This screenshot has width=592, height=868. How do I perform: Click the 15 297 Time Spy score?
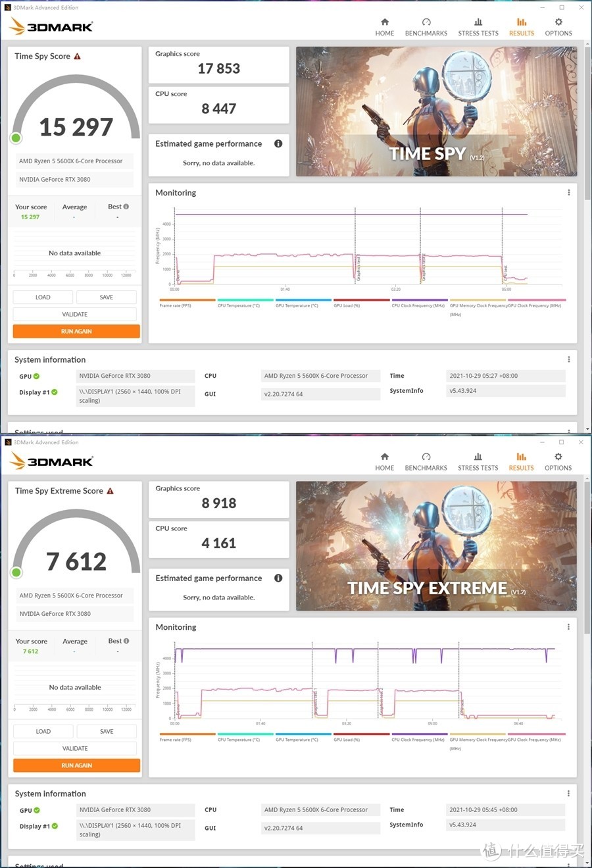coord(76,127)
